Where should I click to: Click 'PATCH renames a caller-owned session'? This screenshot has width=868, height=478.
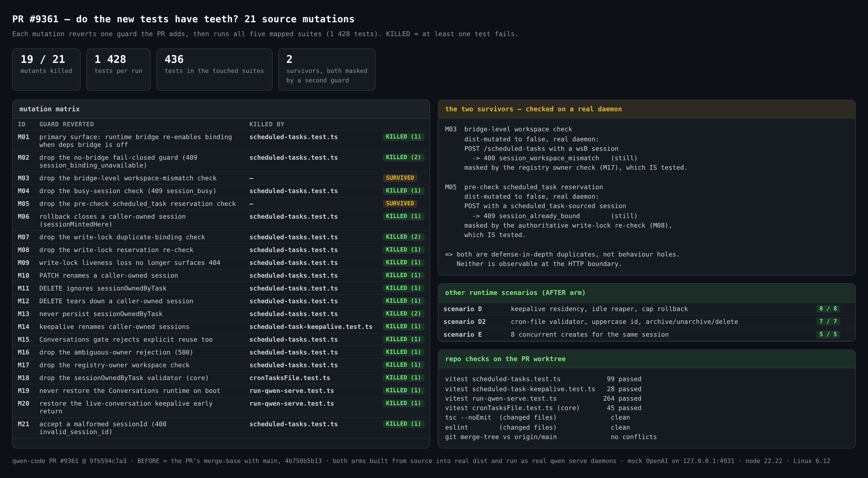pos(108,275)
